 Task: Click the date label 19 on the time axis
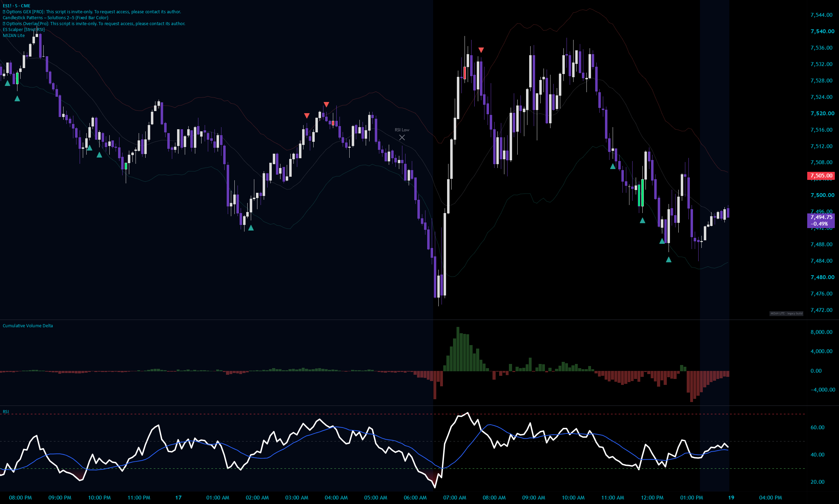pyautogui.click(x=731, y=498)
